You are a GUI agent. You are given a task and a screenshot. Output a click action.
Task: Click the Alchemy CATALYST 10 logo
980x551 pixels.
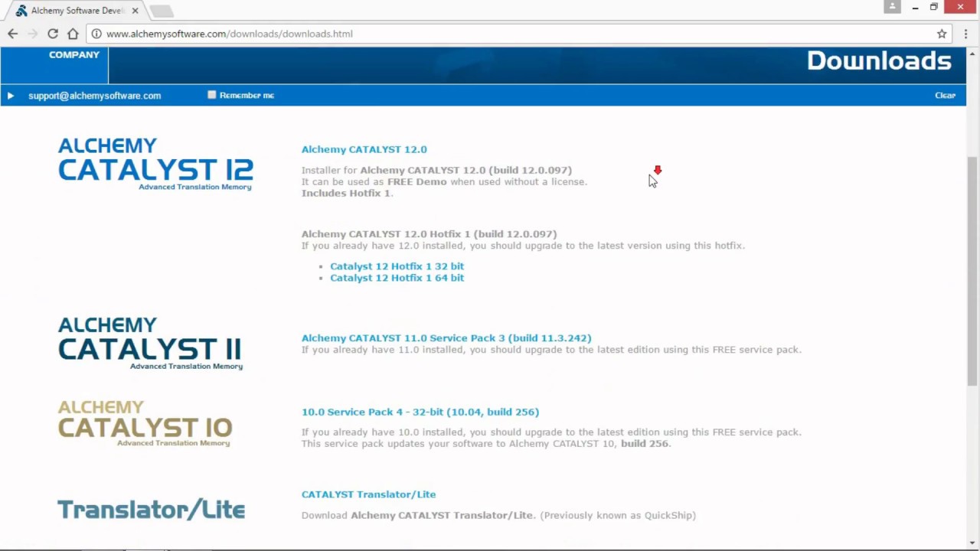click(x=145, y=423)
